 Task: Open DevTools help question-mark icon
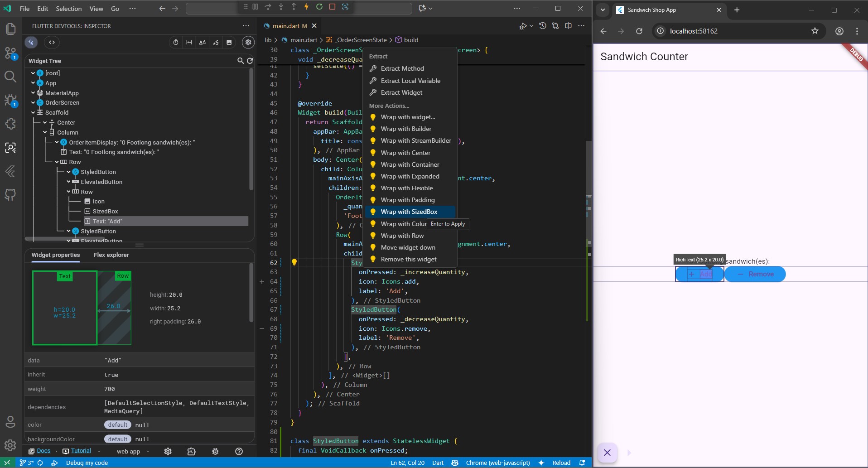[x=240, y=451]
